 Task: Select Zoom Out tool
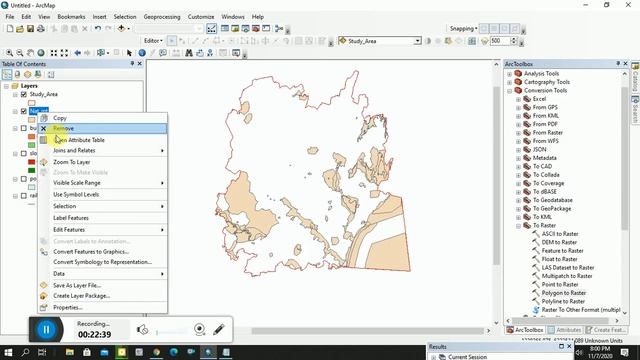(x=20, y=53)
